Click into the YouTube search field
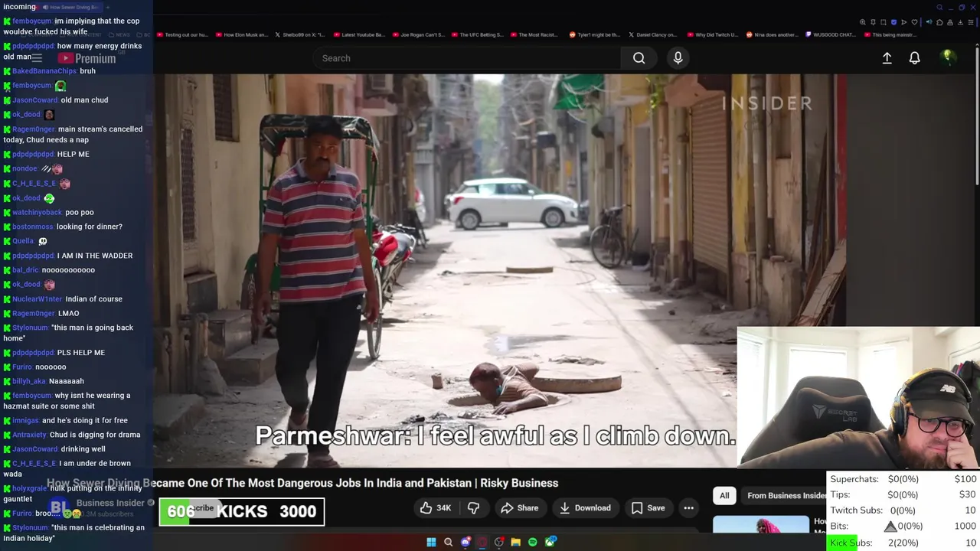The width and height of the screenshot is (980, 551). (x=467, y=58)
